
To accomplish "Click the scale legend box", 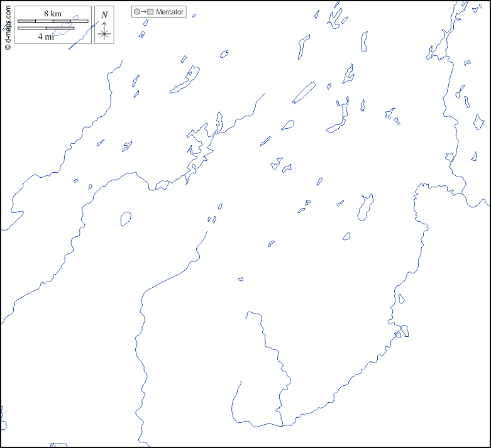I will click(53, 25).
